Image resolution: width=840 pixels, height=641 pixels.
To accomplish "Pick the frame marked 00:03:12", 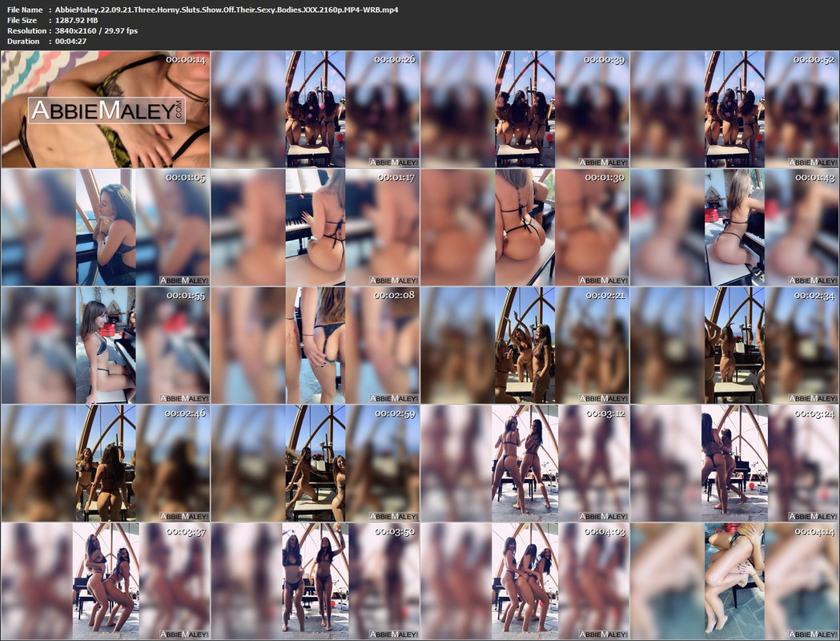I will coord(524,463).
